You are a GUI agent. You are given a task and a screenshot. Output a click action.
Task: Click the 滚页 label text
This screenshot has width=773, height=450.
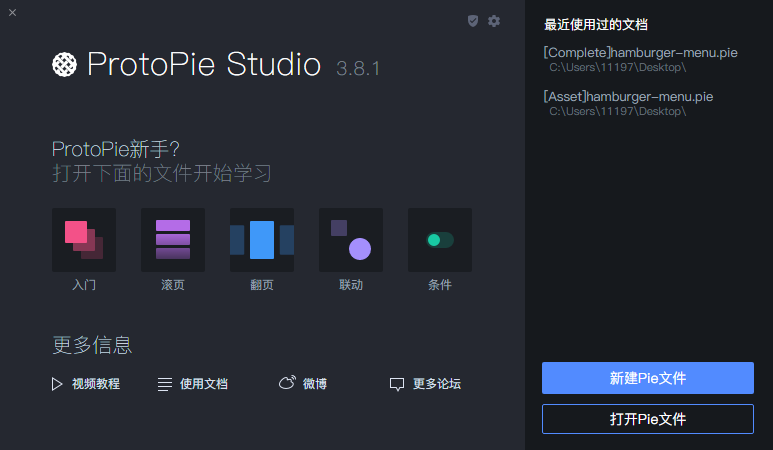pyautogui.click(x=173, y=285)
